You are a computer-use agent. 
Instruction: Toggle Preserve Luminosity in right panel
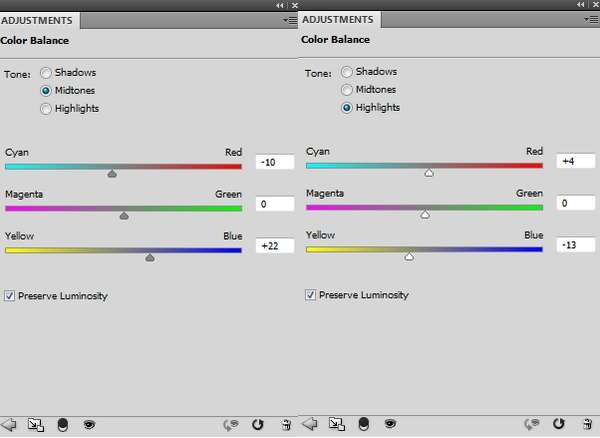(310, 295)
